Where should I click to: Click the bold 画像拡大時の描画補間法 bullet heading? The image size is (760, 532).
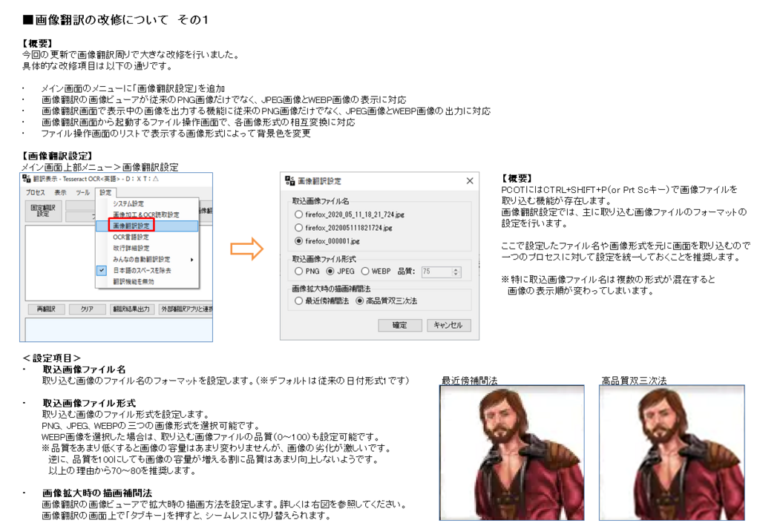97,493
